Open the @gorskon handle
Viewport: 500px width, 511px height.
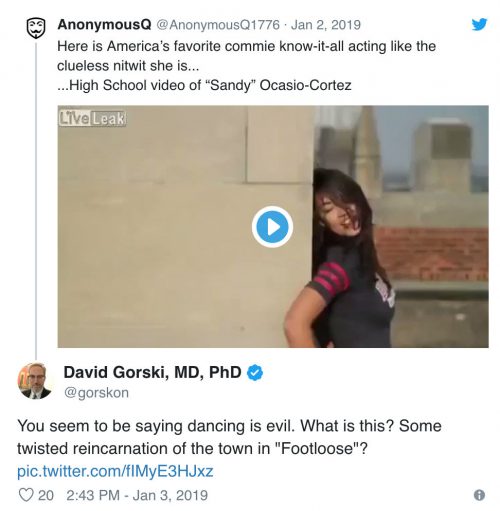pos(96,393)
